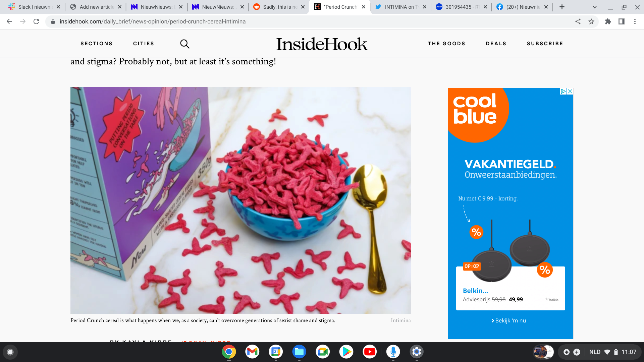Viewport: 644px width, 362px height.
Task: Close the Coolblue ad with X
Action: [570, 91]
